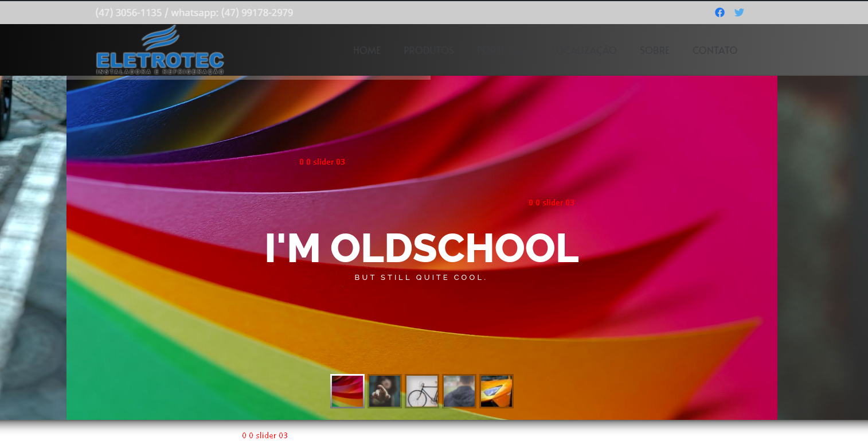This screenshot has height=448, width=868.
Task: Click the blurred next slide on right
Action: (x=822, y=247)
